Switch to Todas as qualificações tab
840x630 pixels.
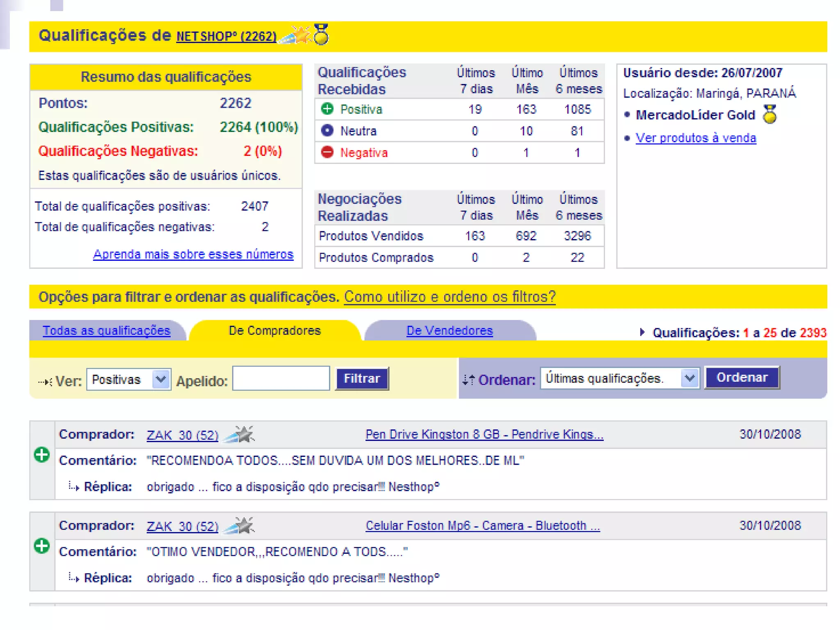[x=106, y=331]
